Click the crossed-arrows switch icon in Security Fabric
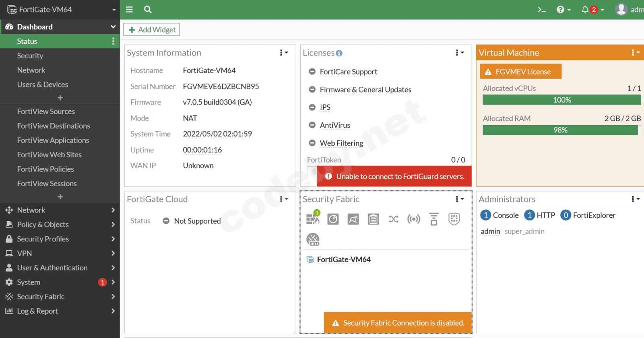The image size is (644, 338). point(393,219)
